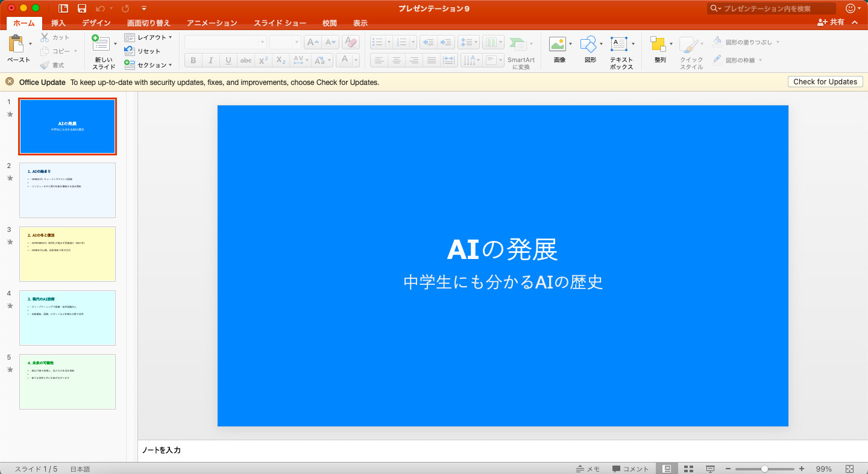
Task: Select slide 5 thumbnail 未来の可能性
Action: (68, 382)
